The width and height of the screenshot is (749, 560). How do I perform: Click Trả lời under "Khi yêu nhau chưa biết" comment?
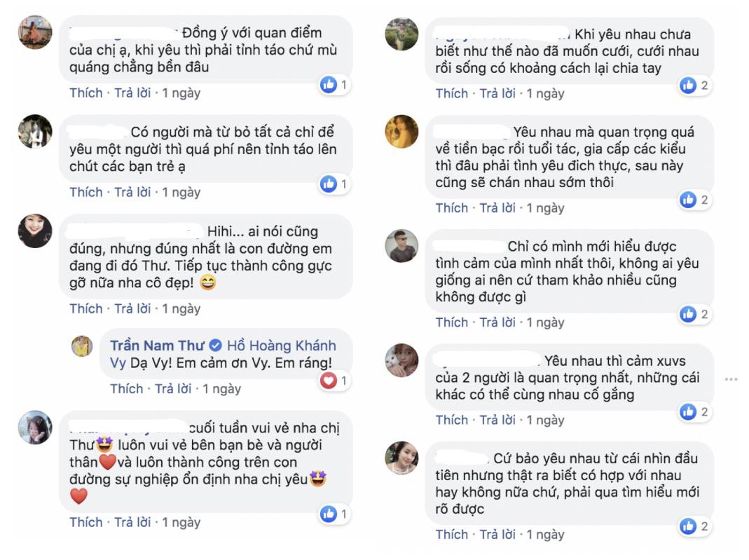coord(497,93)
